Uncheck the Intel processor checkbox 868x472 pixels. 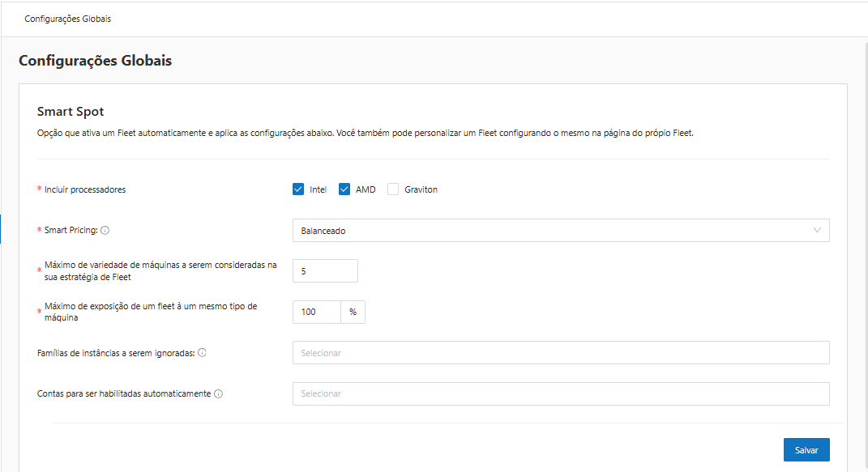298,189
